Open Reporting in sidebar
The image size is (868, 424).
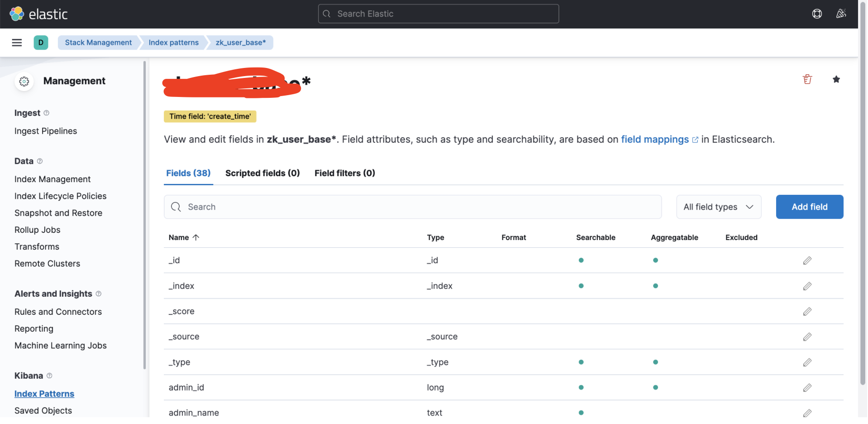point(34,328)
